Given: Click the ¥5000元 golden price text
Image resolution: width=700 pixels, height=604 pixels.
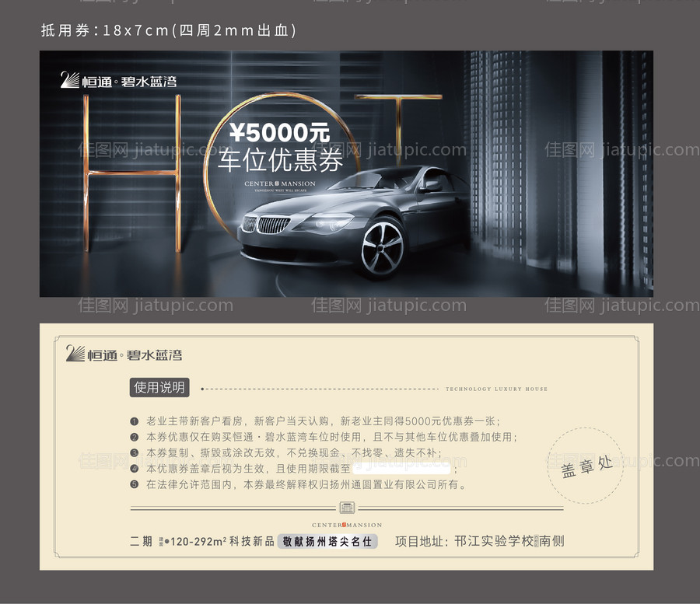Looking at the screenshot, I should click(282, 132).
